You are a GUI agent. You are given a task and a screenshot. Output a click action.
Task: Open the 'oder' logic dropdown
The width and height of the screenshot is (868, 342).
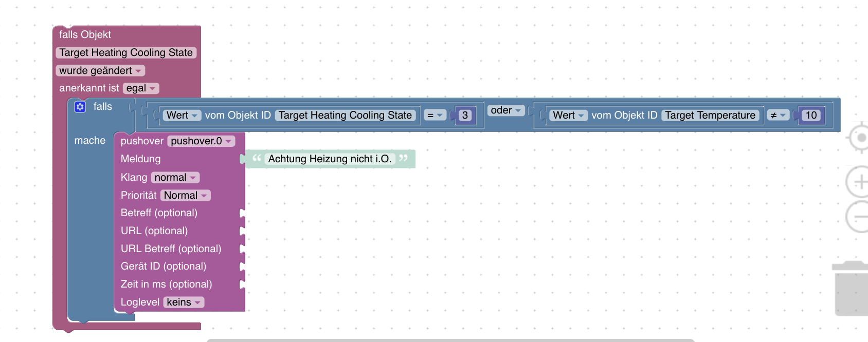(506, 110)
